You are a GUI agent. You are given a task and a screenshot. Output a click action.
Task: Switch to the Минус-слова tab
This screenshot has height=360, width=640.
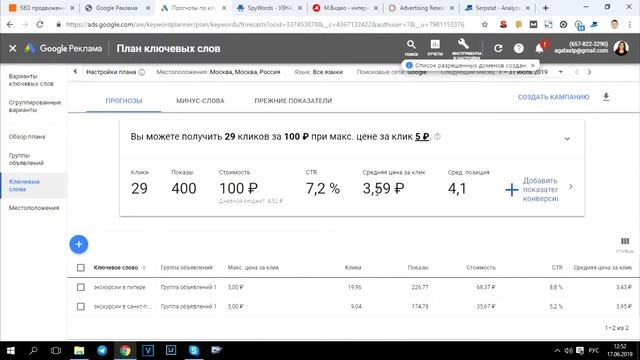tap(200, 101)
